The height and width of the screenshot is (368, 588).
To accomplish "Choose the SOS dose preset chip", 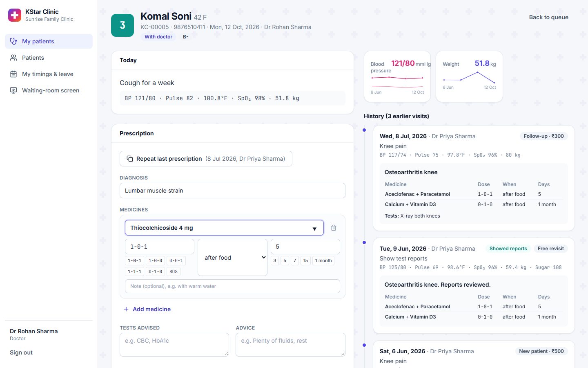I will coord(174,272).
